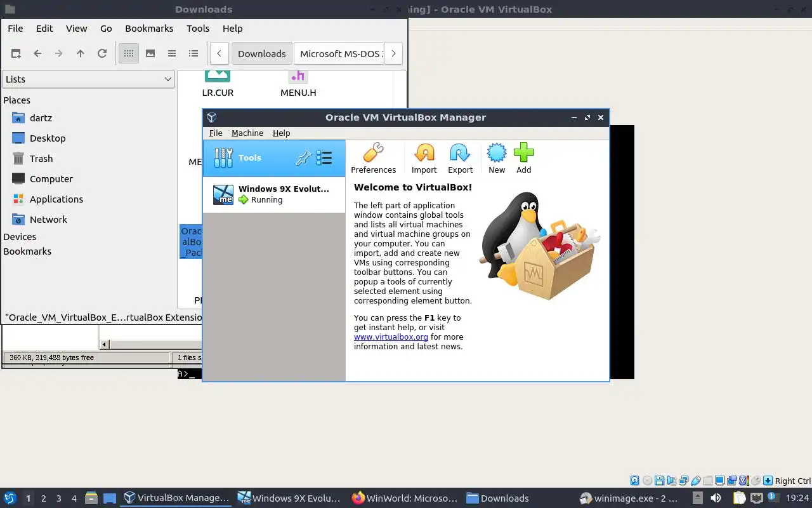
Task: Open Machine menu in VirtualBox Manager
Action: [247, 133]
